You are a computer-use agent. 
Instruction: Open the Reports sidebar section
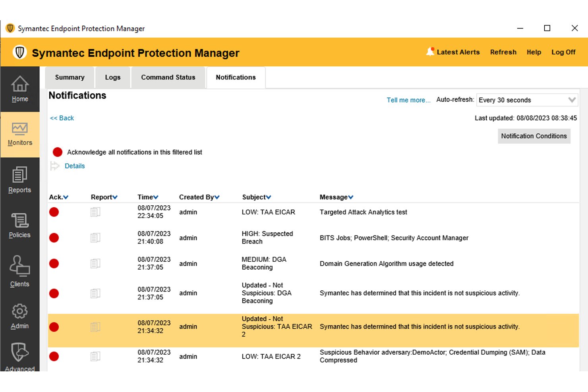click(20, 180)
